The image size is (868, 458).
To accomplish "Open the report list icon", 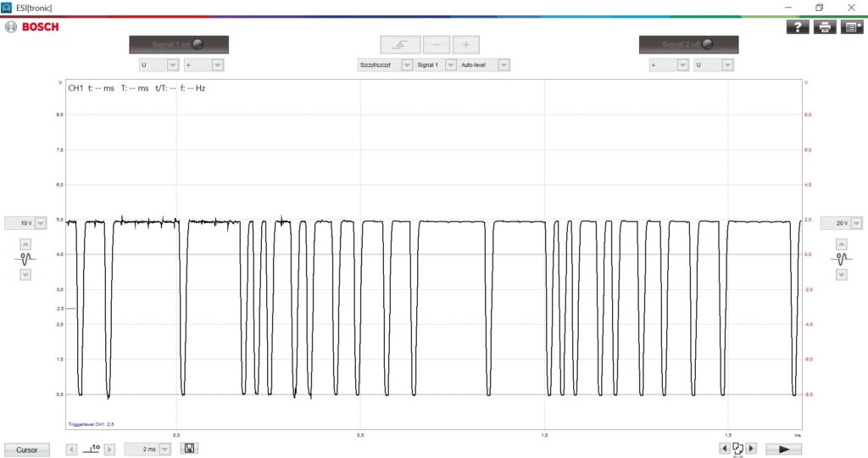I will click(x=852, y=27).
